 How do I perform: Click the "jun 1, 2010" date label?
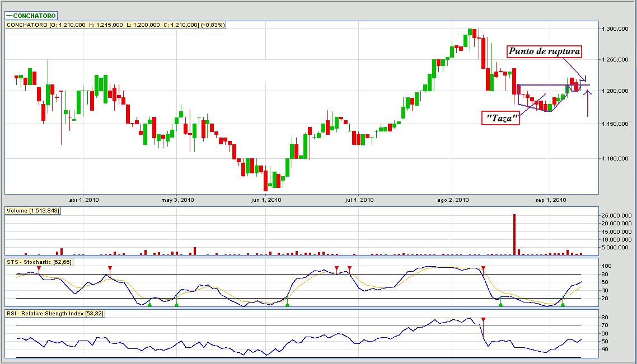(266, 200)
